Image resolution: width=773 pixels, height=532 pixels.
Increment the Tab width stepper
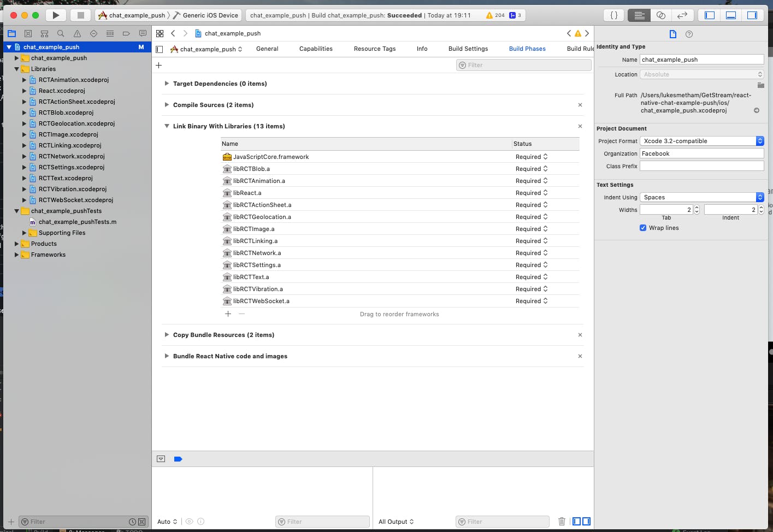[x=697, y=208]
